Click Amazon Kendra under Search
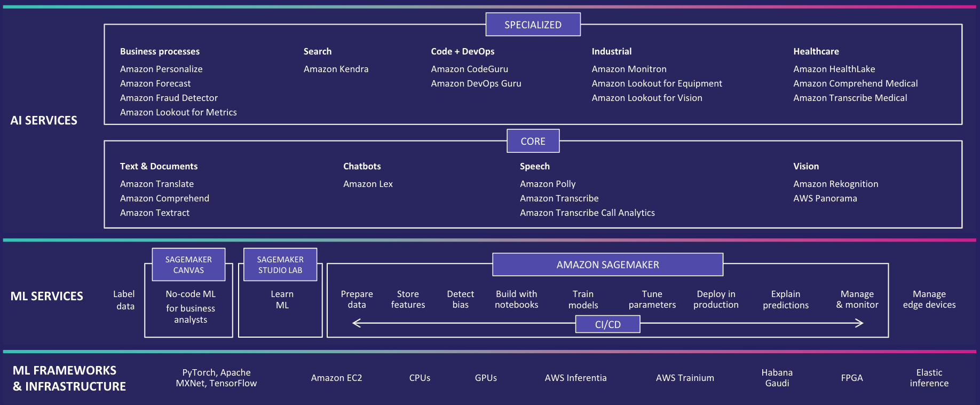 pyautogui.click(x=336, y=69)
